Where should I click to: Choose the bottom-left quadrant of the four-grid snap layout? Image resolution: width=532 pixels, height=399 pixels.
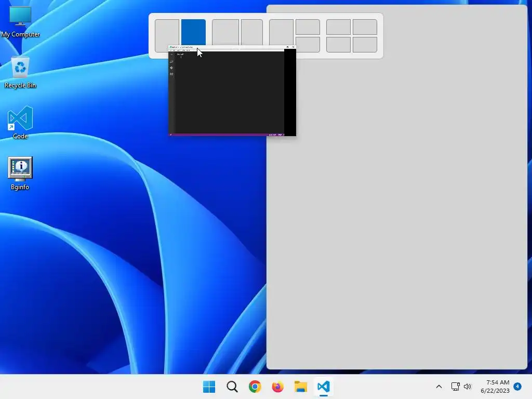coord(338,45)
